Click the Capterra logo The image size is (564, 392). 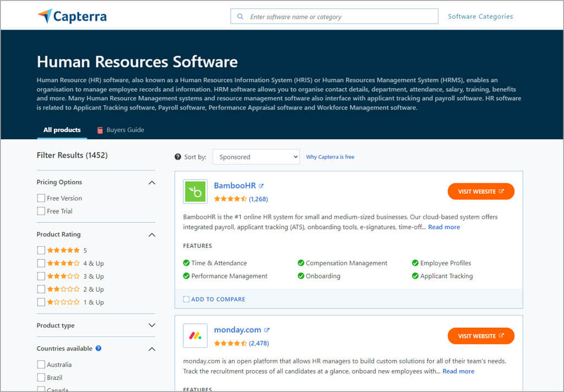click(x=72, y=17)
